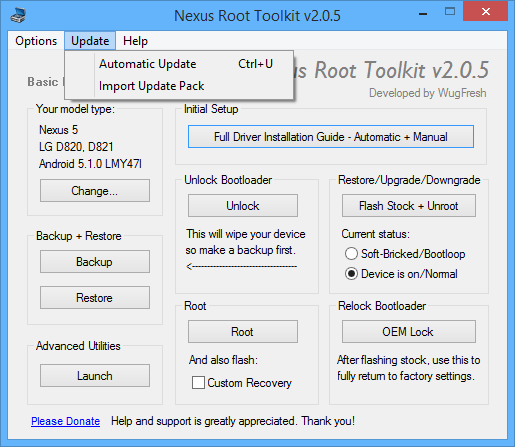
Task: Launch Advanced Utilities
Action: tap(95, 376)
